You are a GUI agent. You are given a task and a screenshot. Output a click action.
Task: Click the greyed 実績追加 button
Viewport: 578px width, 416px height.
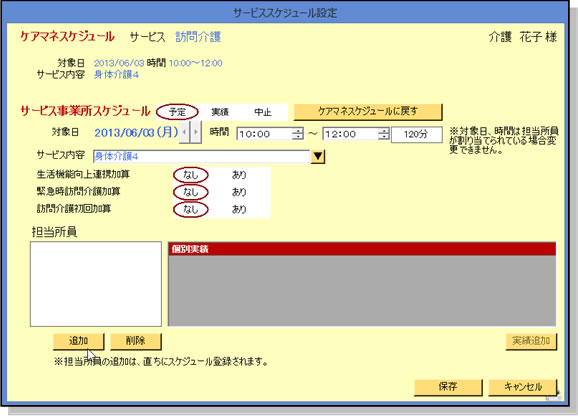pos(531,341)
